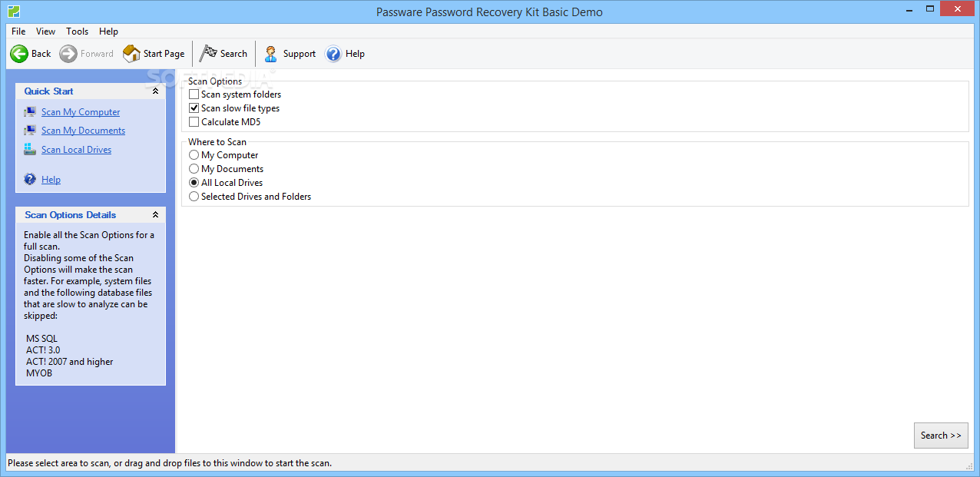
Task: Uncheck Scan slow file types
Action: pyautogui.click(x=194, y=108)
